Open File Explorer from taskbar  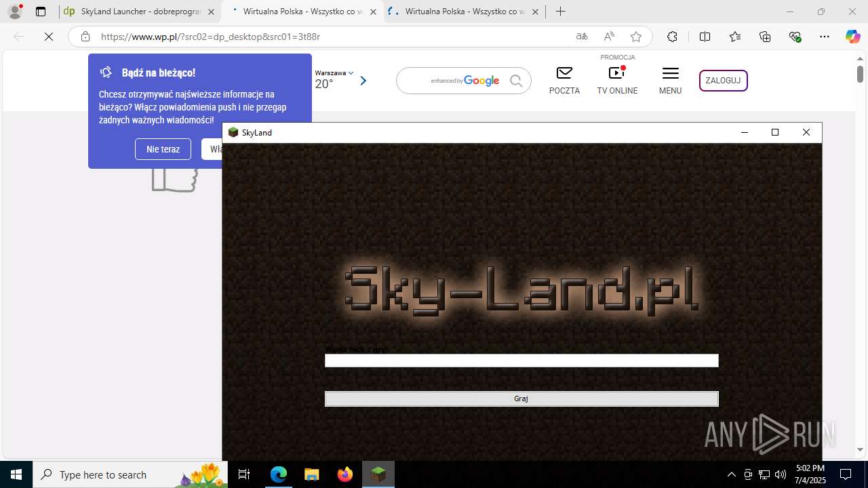[x=311, y=474]
